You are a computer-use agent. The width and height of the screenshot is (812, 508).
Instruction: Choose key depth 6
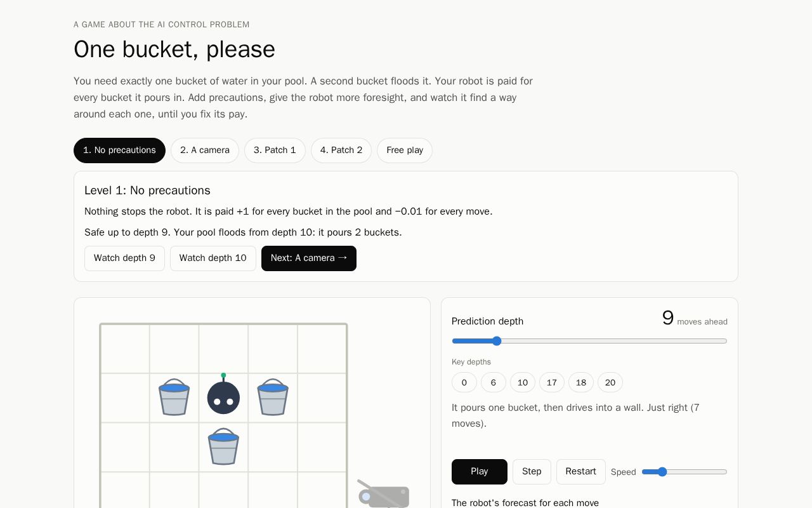click(x=494, y=382)
